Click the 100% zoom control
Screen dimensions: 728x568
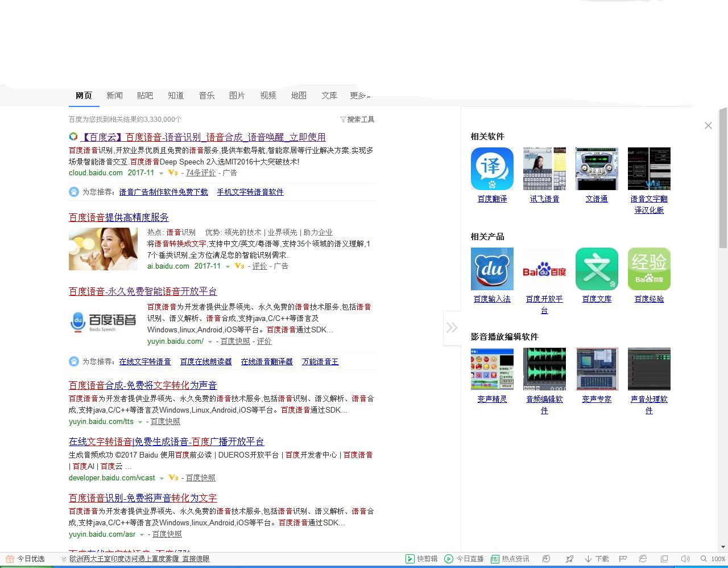pos(718,558)
